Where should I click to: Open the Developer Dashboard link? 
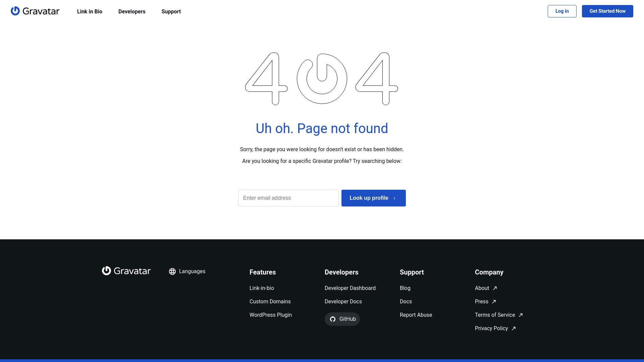tap(350, 288)
